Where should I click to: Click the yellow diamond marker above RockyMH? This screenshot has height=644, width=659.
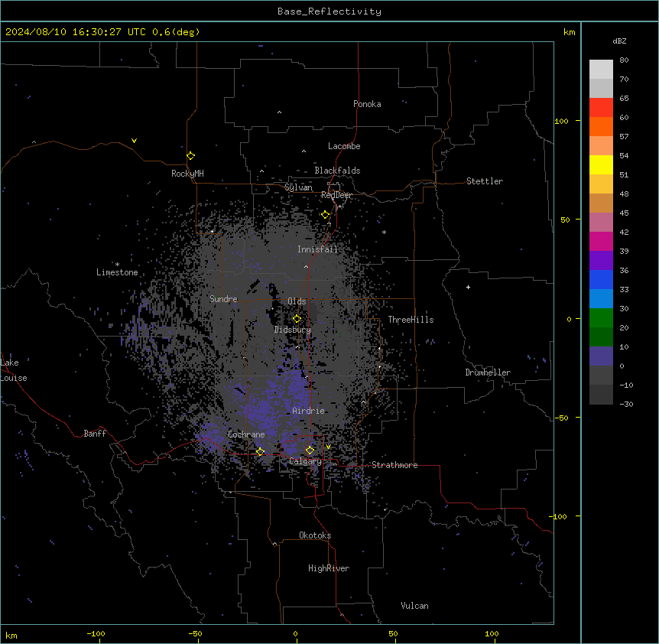[x=191, y=155]
